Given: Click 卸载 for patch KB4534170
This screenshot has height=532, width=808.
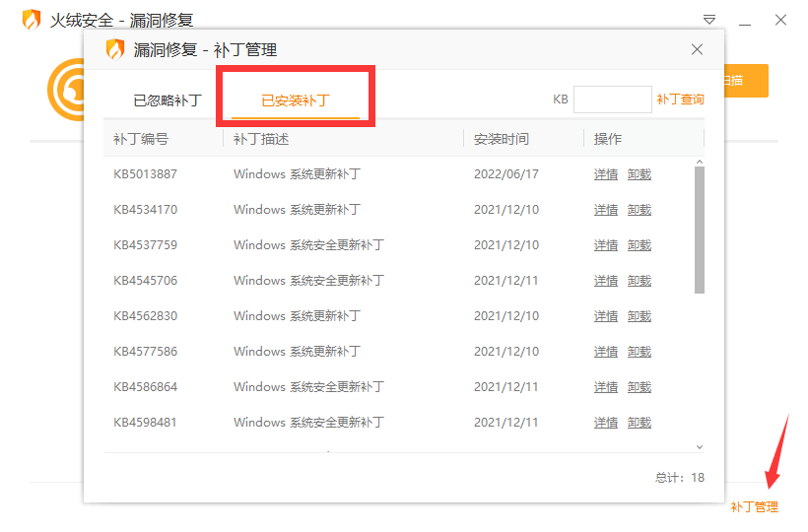Looking at the screenshot, I should (639, 210).
